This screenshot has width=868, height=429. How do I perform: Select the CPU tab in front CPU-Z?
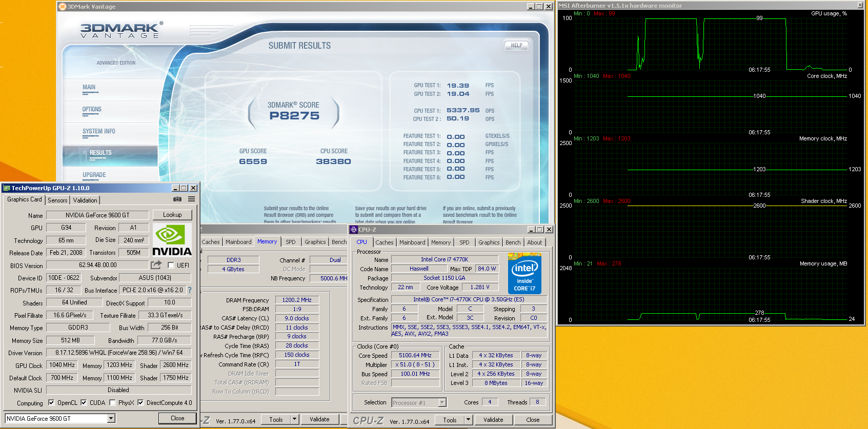click(362, 242)
